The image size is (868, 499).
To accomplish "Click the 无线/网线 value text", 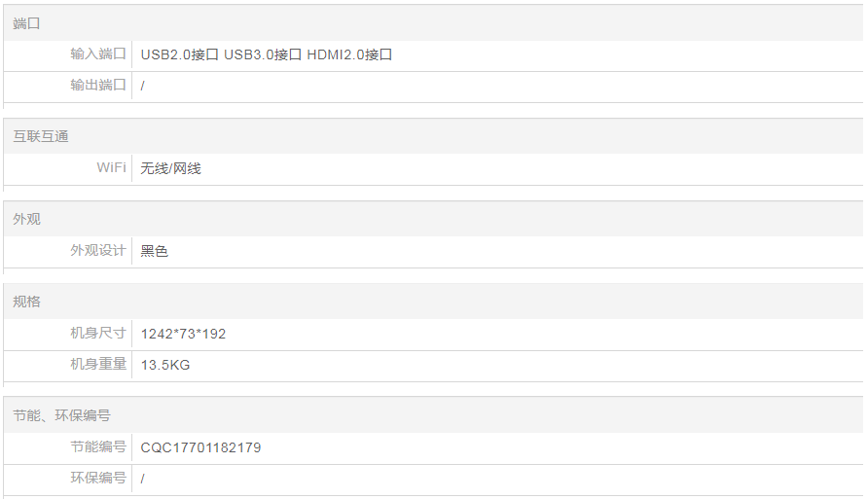I will 170,168.
